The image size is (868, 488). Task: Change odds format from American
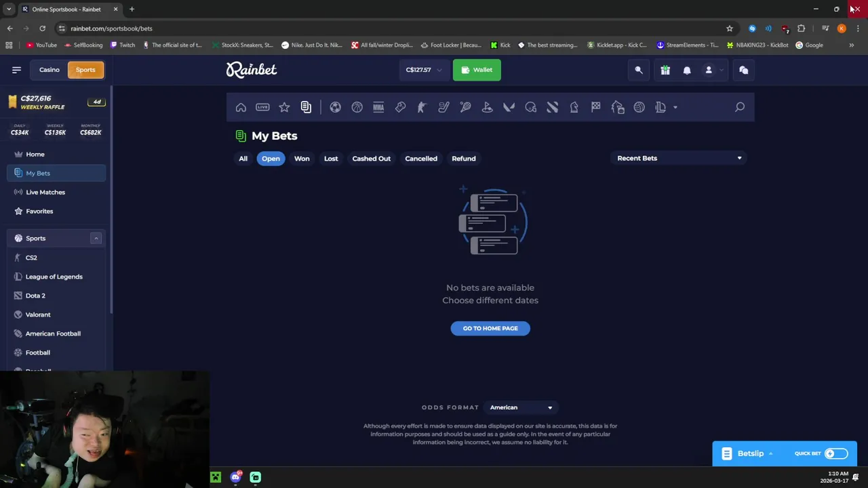[520, 407]
